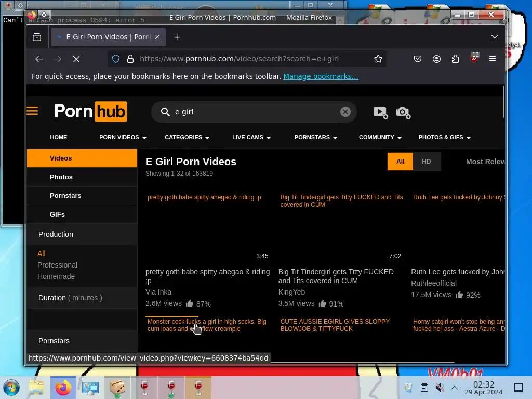Bookmark this page with the star icon
This screenshot has height=399, width=532.
(x=378, y=59)
